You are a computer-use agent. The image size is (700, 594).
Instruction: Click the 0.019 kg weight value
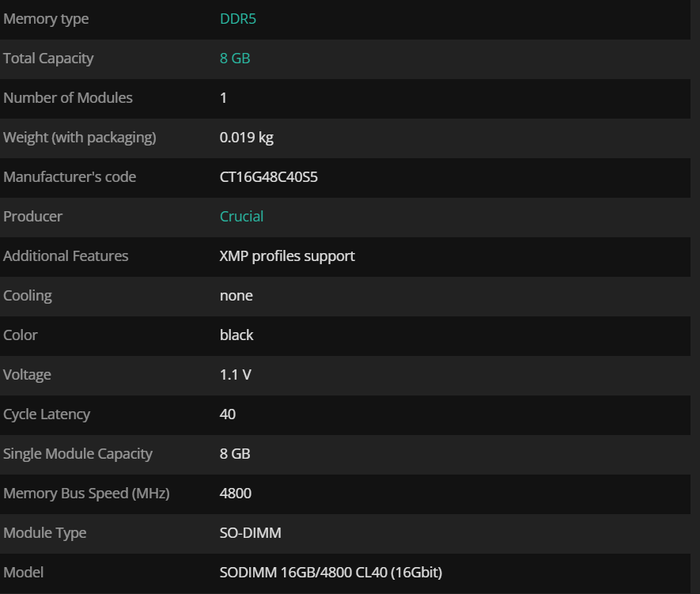click(x=246, y=138)
